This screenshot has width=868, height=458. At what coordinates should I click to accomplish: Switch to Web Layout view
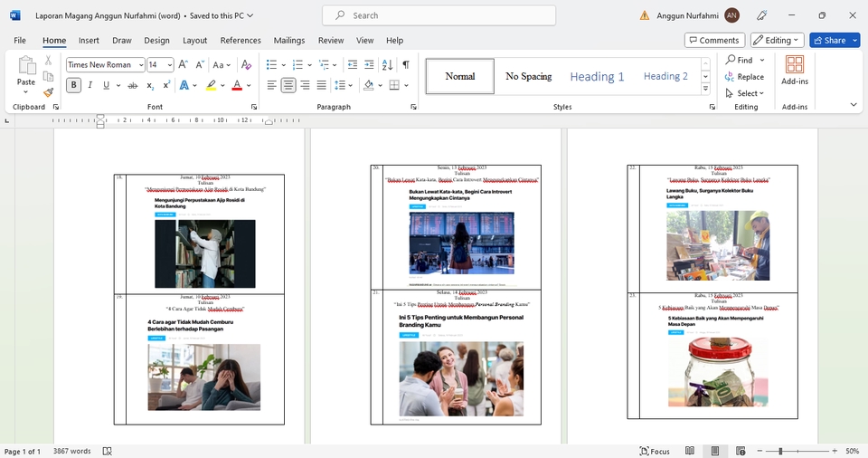pyautogui.click(x=741, y=451)
